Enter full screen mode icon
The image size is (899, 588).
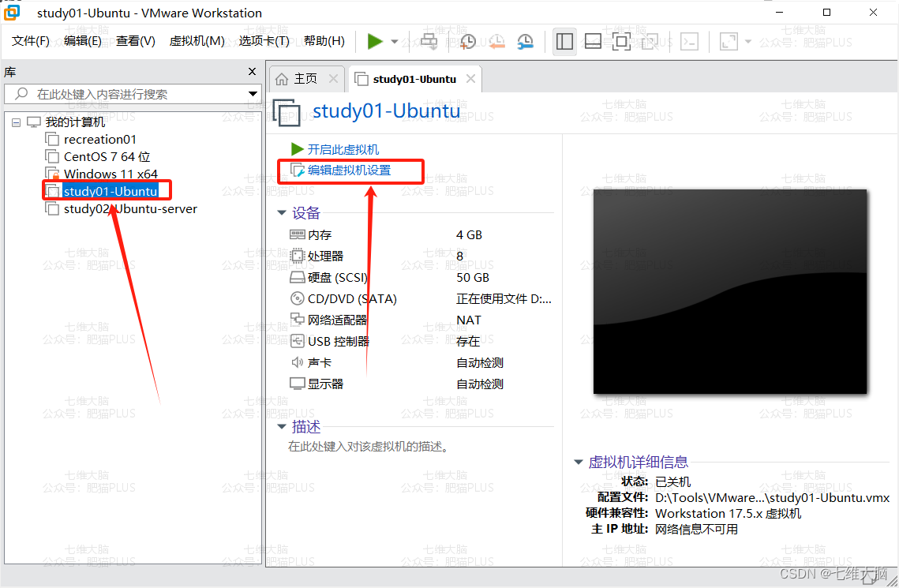pyautogui.click(x=621, y=41)
